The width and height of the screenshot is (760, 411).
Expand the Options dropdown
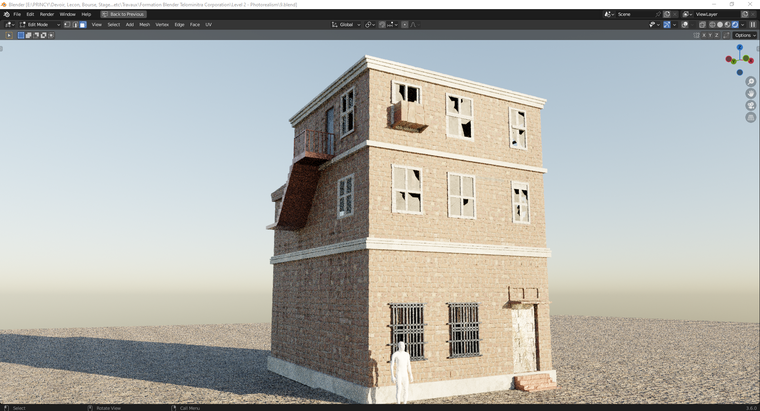[745, 35]
